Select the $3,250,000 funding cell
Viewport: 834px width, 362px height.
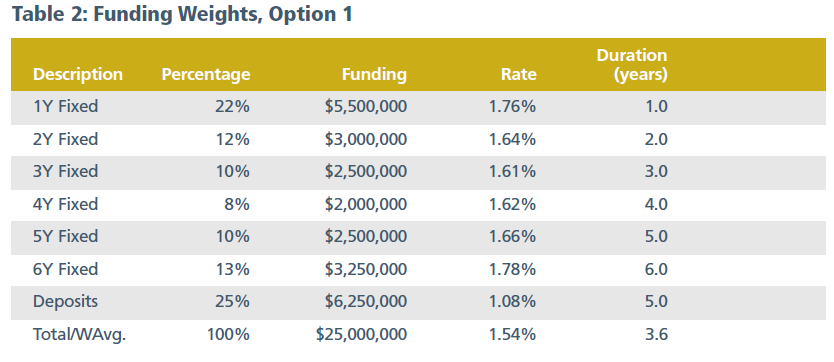pos(366,270)
